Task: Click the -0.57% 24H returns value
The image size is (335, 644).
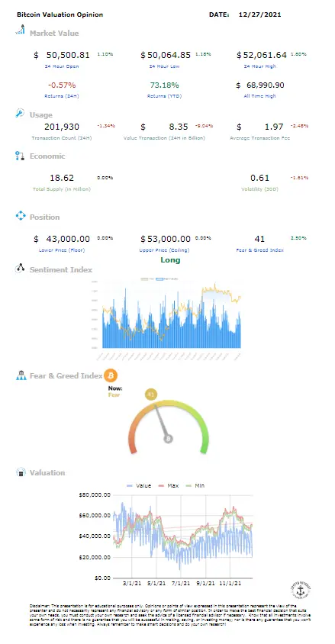Action: pos(62,85)
